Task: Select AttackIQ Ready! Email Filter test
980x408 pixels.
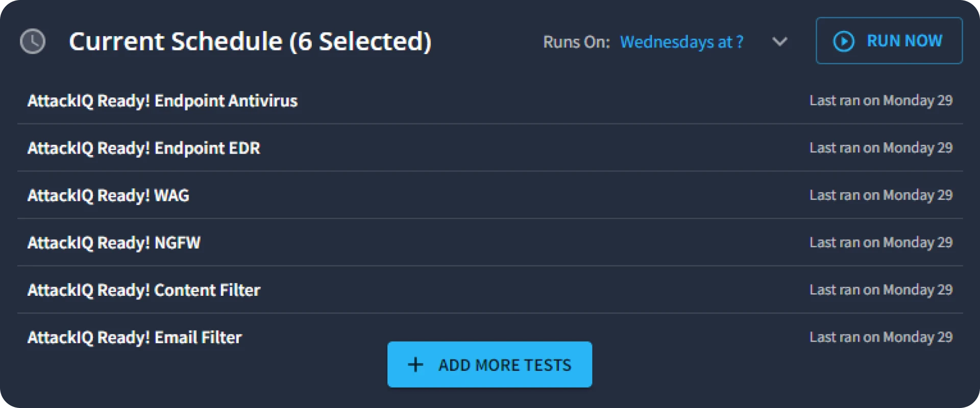Action: [x=135, y=338]
